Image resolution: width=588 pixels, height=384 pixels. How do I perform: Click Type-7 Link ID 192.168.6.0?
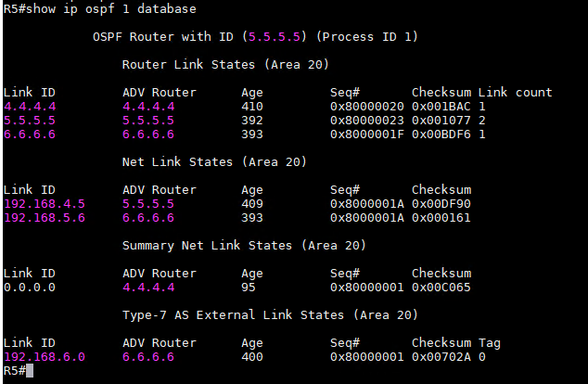tap(45, 357)
